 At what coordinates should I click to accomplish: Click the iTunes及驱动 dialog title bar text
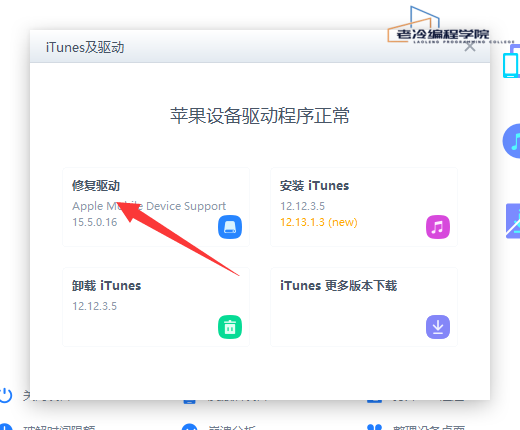pos(85,47)
